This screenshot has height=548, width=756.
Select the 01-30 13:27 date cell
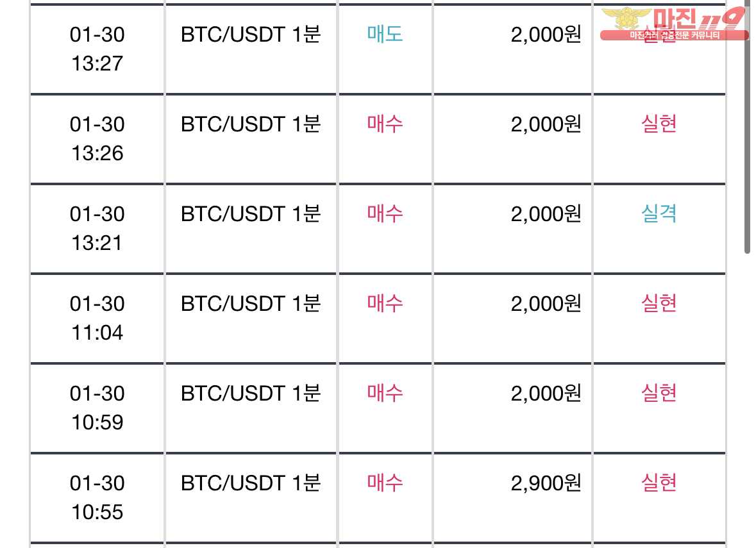(97, 49)
